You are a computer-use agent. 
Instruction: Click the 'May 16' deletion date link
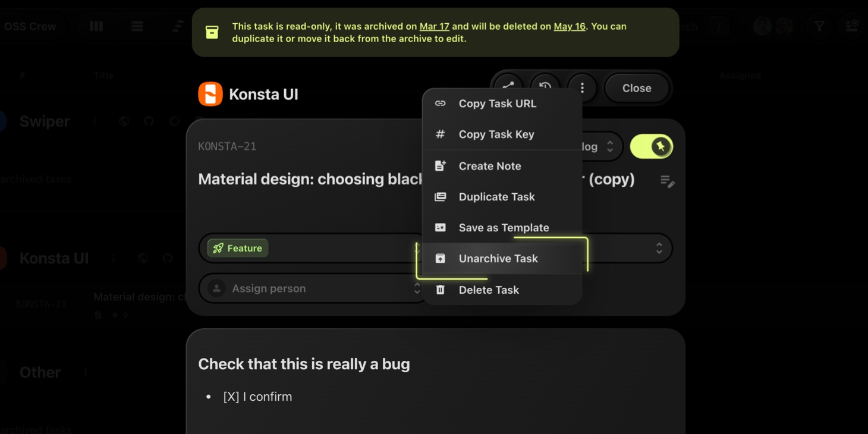(569, 26)
